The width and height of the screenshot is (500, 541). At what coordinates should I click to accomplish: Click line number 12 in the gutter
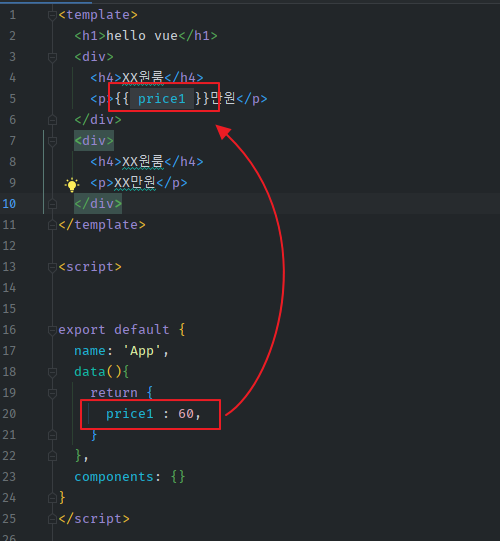(x=9, y=246)
